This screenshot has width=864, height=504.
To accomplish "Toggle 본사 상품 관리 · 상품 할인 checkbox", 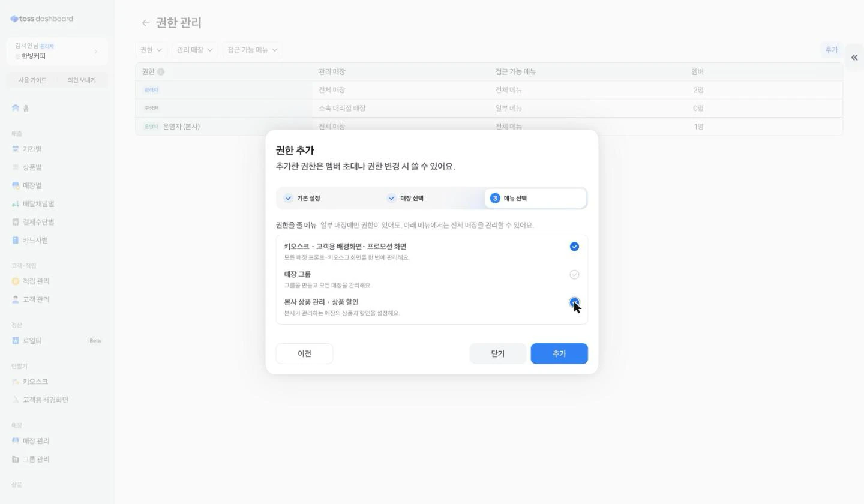I will point(574,302).
